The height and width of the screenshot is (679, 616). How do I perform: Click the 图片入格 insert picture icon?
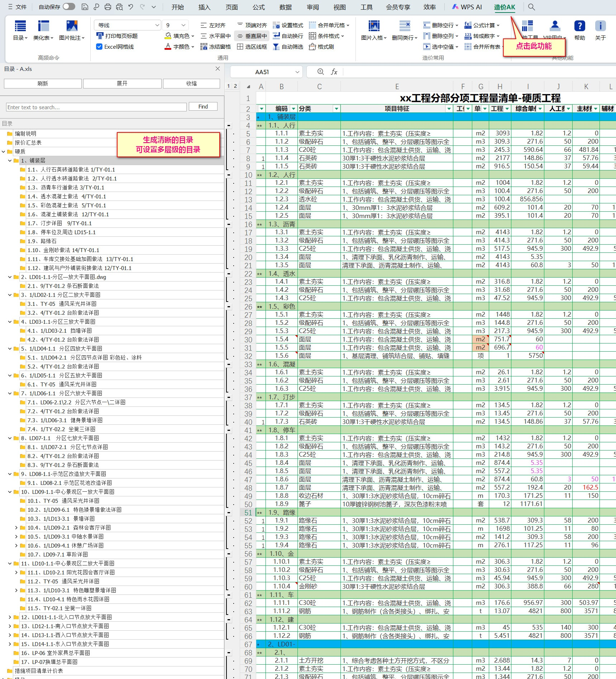pyautogui.click(x=373, y=27)
